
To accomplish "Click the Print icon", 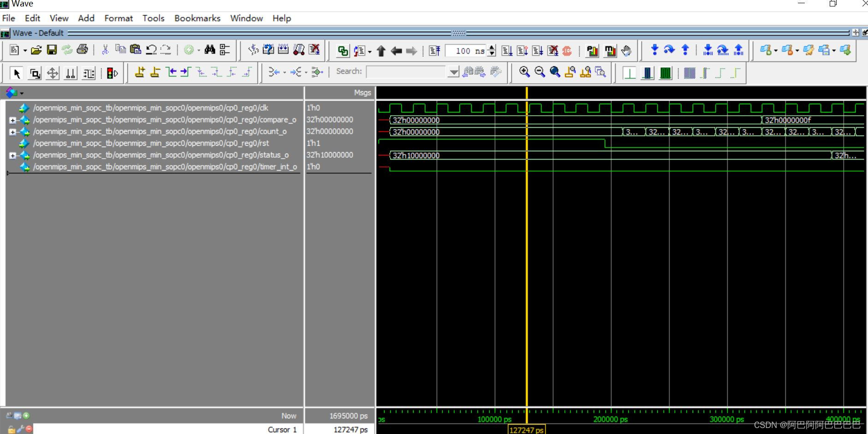I will click(x=83, y=50).
